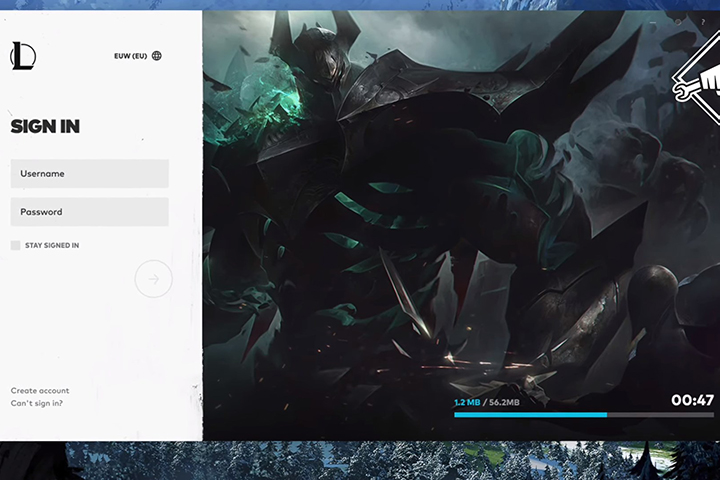Open the Create account link
The height and width of the screenshot is (480, 720).
pyautogui.click(x=40, y=391)
